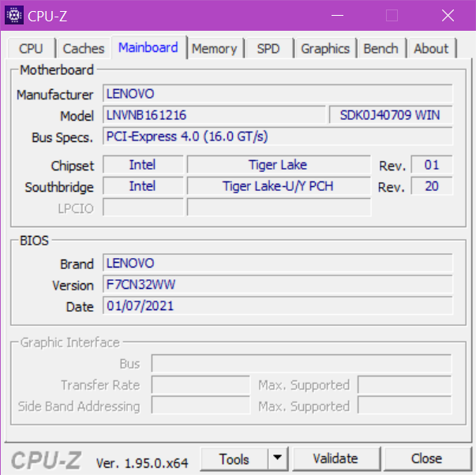476x475 pixels.
Task: Close the window using title bar X
Action: tap(448, 15)
